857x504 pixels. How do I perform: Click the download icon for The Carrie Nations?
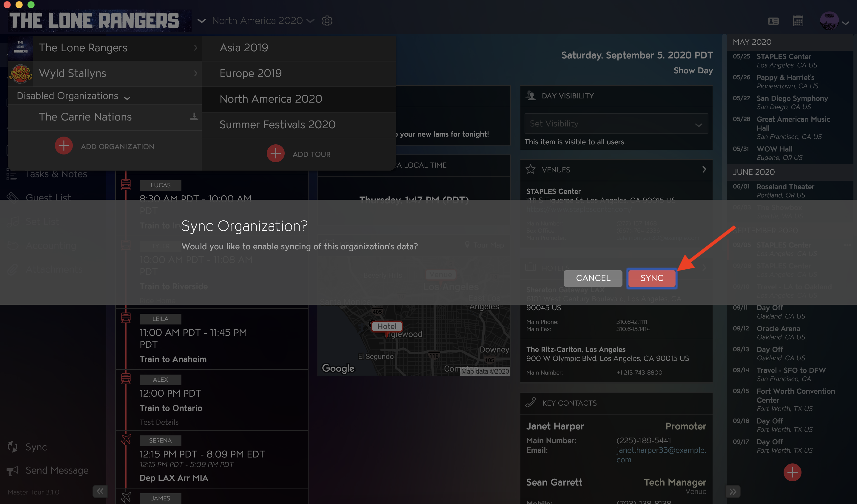pyautogui.click(x=194, y=117)
